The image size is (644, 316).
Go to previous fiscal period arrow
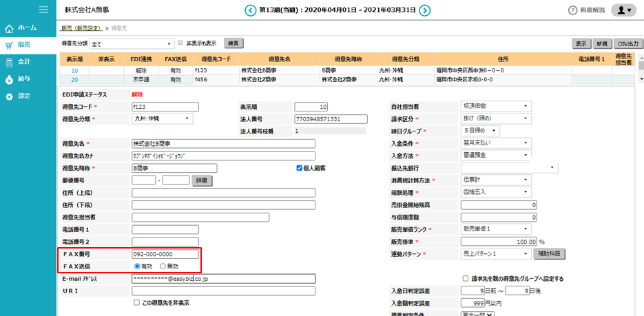(x=250, y=10)
